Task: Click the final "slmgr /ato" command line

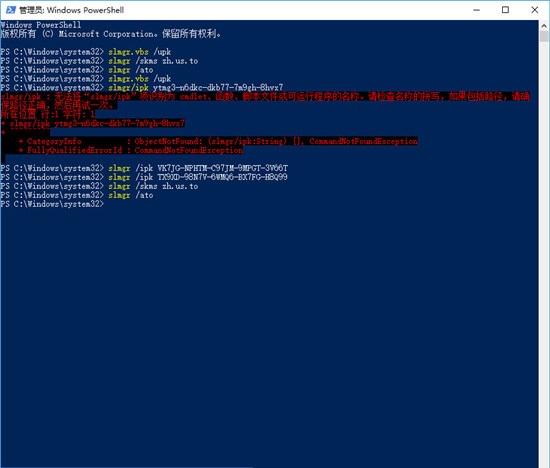Action: (77, 195)
